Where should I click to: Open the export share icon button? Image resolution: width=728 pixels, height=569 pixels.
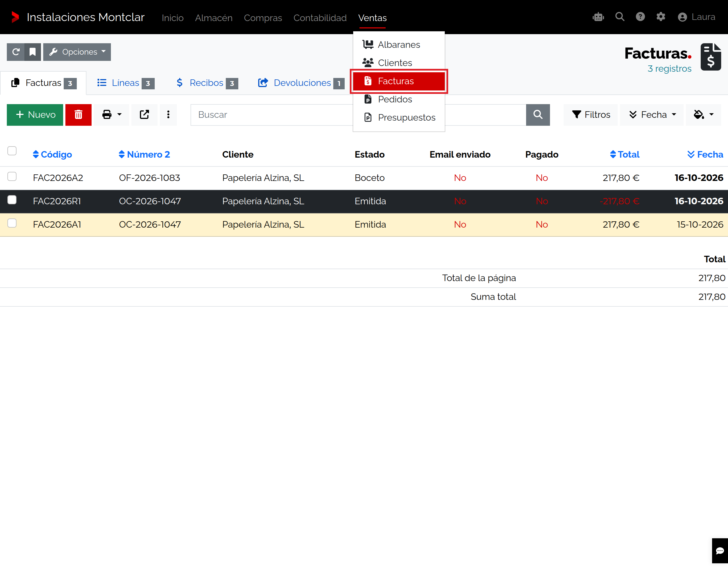coord(144,115)
